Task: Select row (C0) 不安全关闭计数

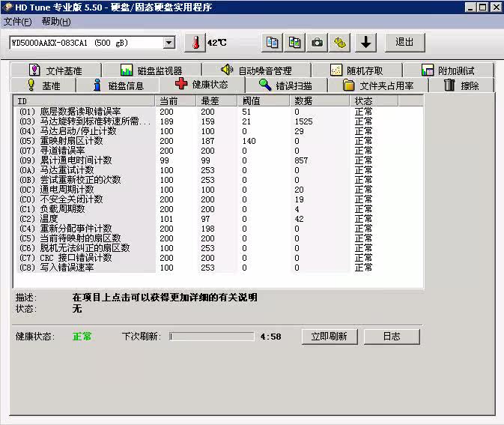Action: tap(219, 199)
